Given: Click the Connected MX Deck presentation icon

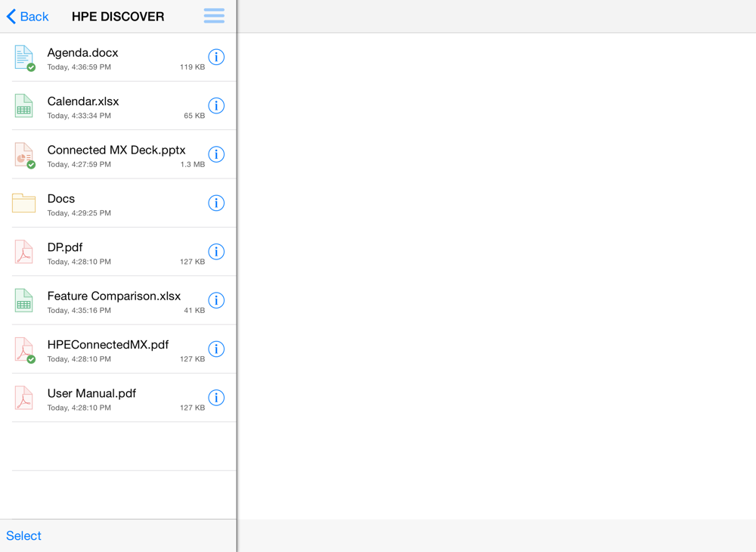Looking at the screenshot, I should click(x=24, y=155).
